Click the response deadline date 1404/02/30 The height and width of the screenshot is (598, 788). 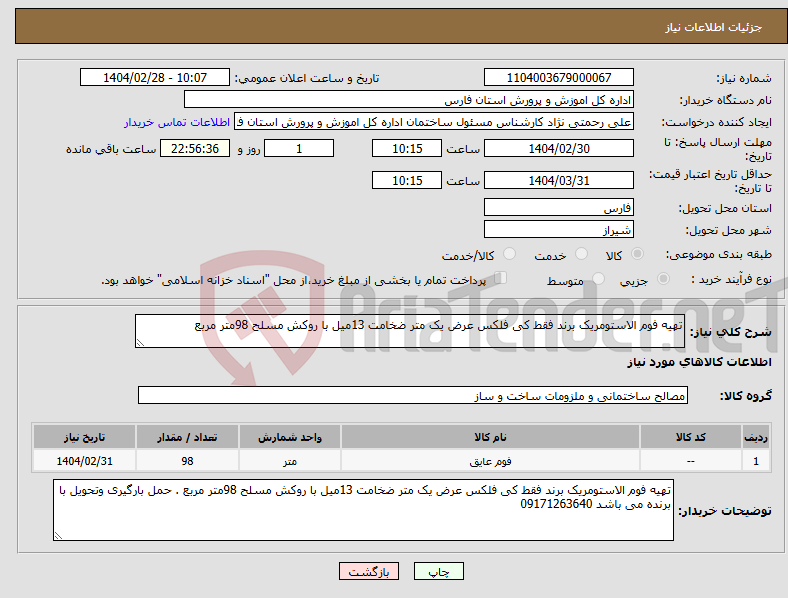[x=559, y=149]
